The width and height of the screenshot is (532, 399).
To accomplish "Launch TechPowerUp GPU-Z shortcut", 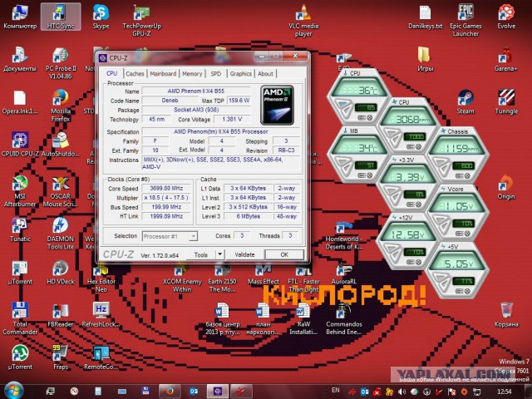I will pos(141,20).
